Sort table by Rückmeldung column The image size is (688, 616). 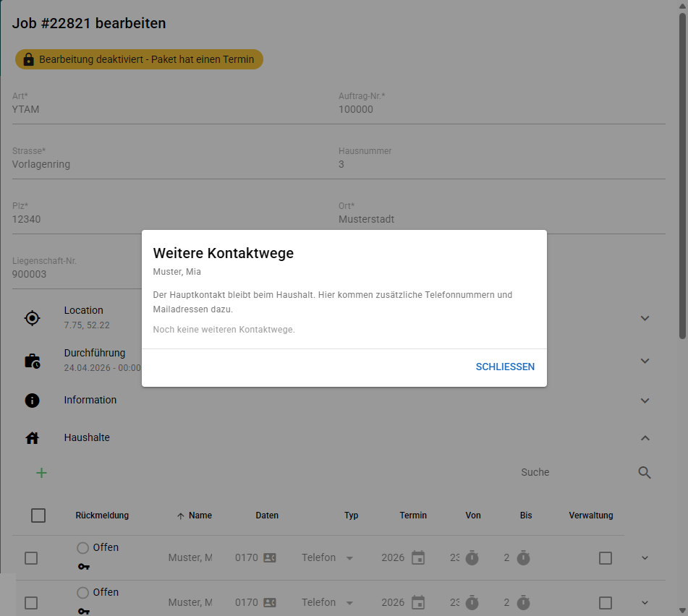(x=102, y=516)
